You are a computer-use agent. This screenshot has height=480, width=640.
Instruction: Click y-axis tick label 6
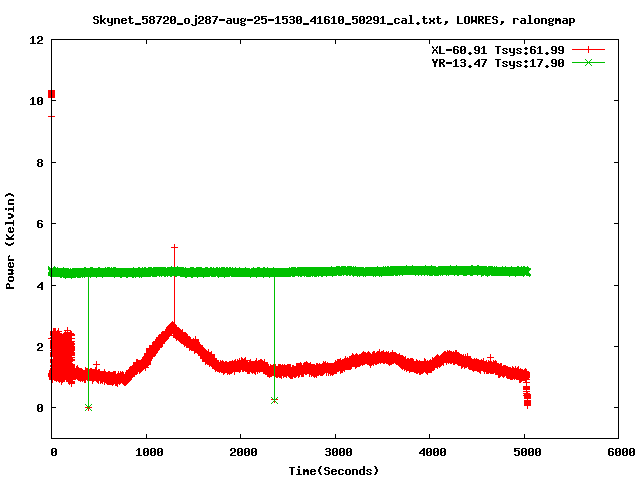(x=40, y=224)
